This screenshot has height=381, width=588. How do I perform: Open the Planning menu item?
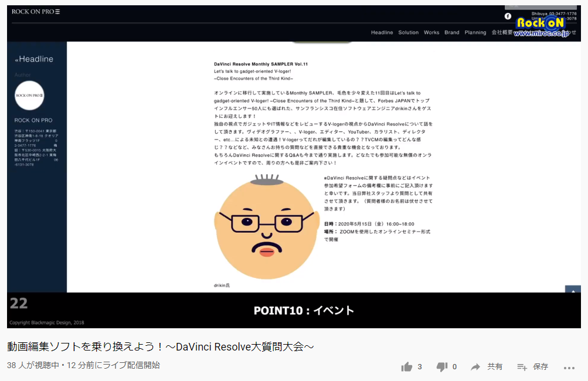pyautogui.click(x=475, y=33)
